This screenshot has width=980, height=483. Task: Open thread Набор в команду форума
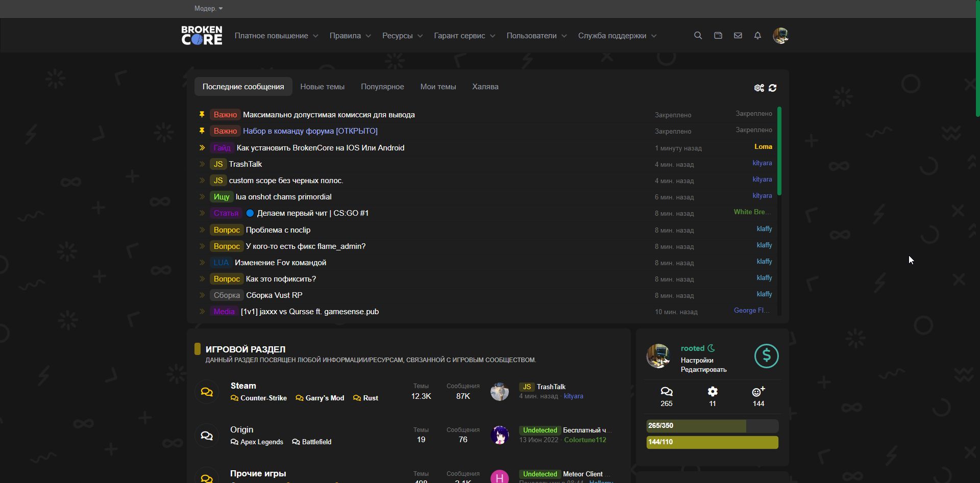(310, 131)
